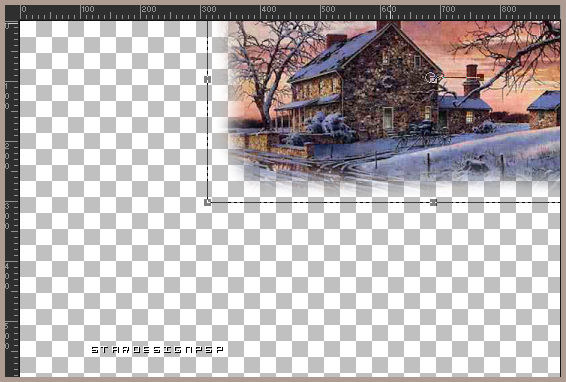Click the 500 mark on horizontal ruler
This screenshot has width=566, height=382.
pyautogui.click(x=328, y=9)
